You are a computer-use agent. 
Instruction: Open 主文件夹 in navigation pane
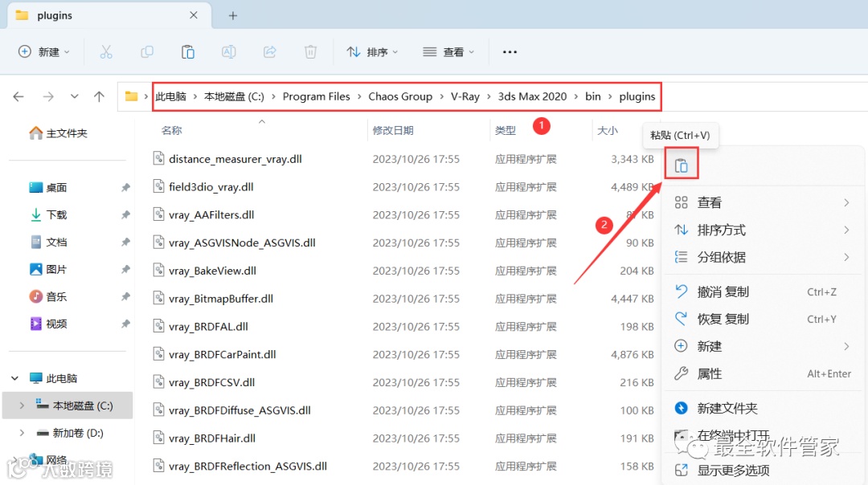point(58,132)
